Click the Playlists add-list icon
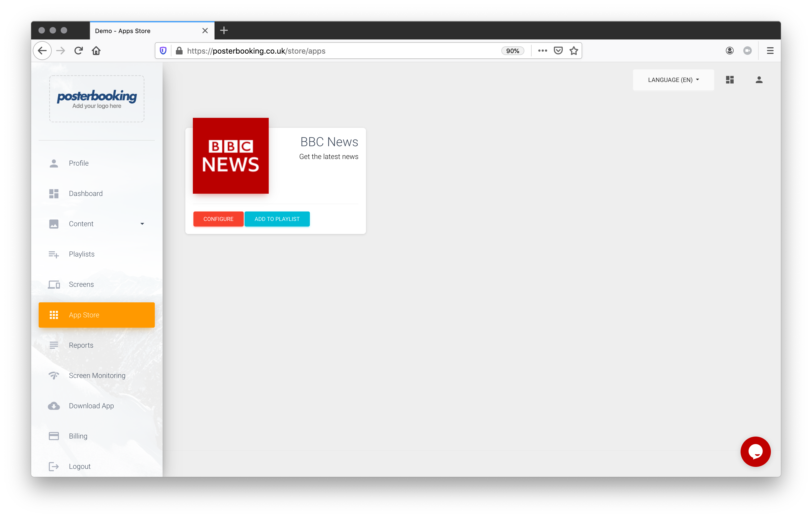This screenshot has height=518, width=812. coord(54,254)
